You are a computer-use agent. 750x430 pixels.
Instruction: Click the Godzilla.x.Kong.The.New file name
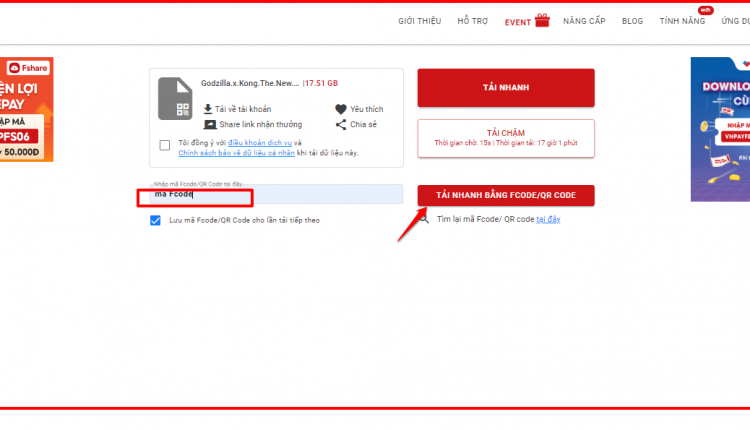[250, 83]
